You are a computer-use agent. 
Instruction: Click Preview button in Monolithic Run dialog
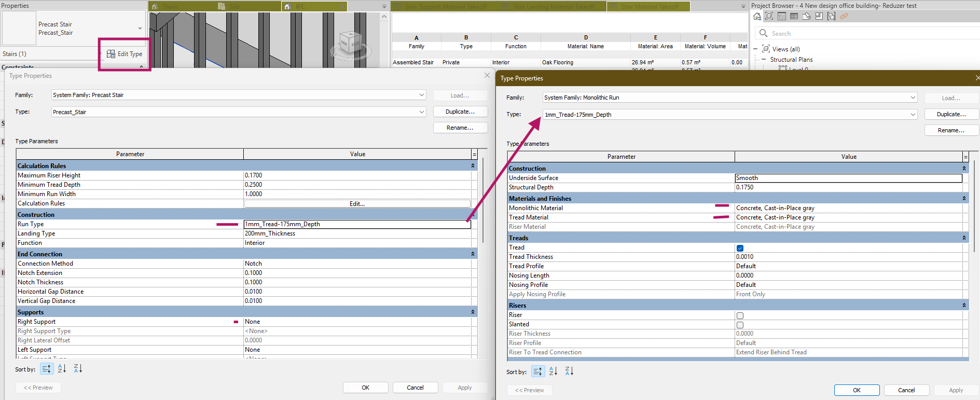pos(530,390)
